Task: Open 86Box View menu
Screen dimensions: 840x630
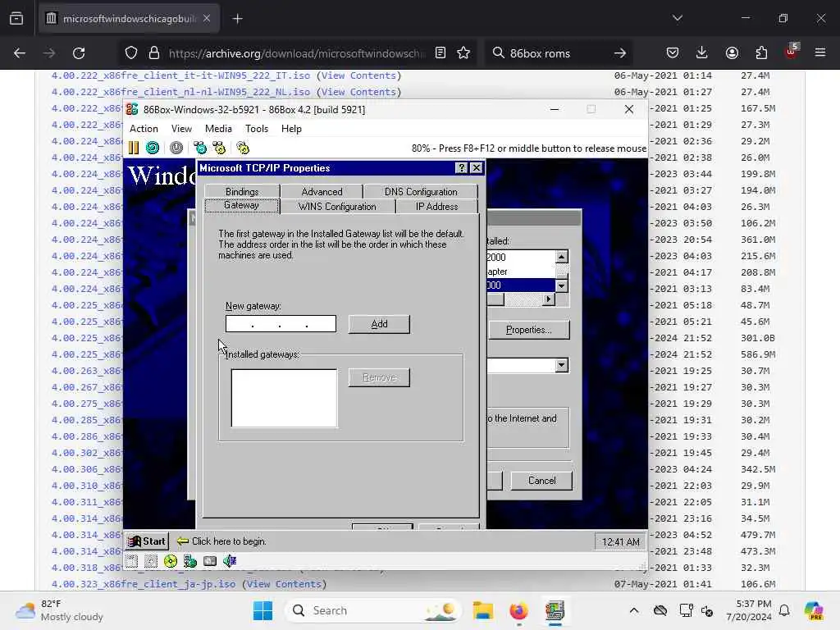Action: pos(181,129)
